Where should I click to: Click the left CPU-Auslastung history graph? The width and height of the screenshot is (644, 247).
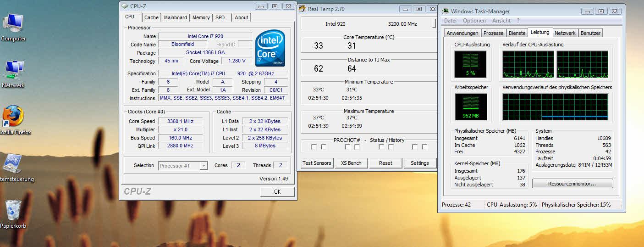pos(528,64)
